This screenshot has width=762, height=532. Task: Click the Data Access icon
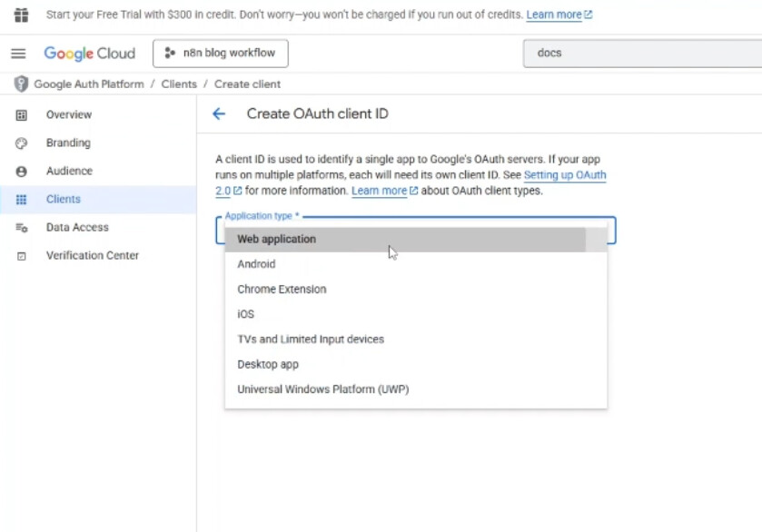(x=22, y=227)
